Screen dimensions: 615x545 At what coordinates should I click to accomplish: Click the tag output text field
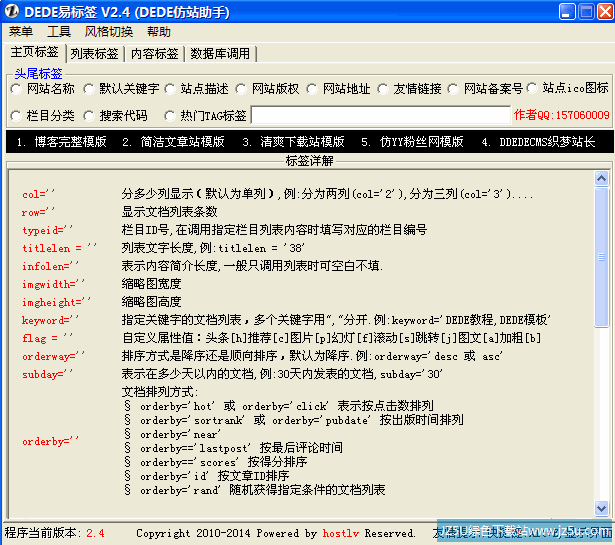coord(381,115)
